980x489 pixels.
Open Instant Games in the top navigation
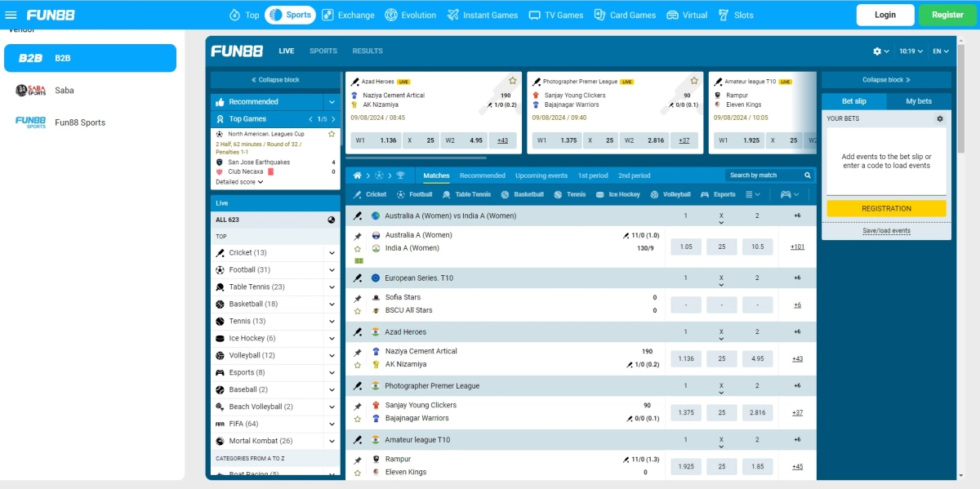(x=482, y=15)
